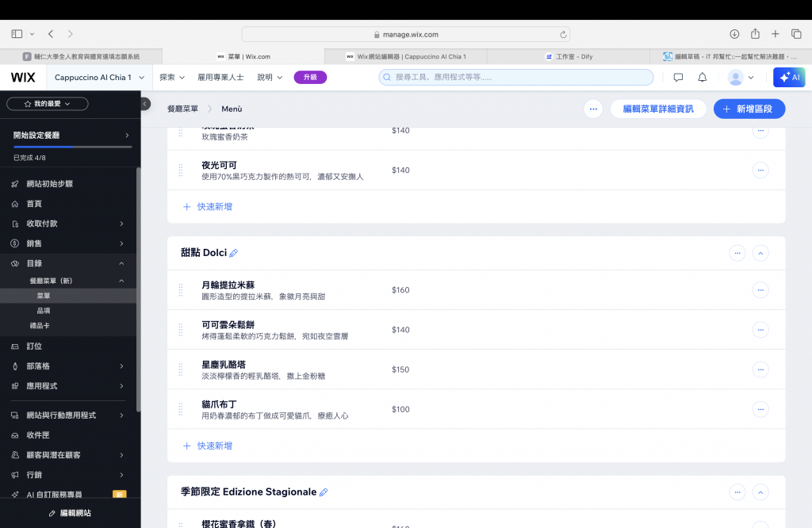This screenshot has height=528, width=812.
Task: Click drag handle of 貓爪布丁 row
Action: 181,409
